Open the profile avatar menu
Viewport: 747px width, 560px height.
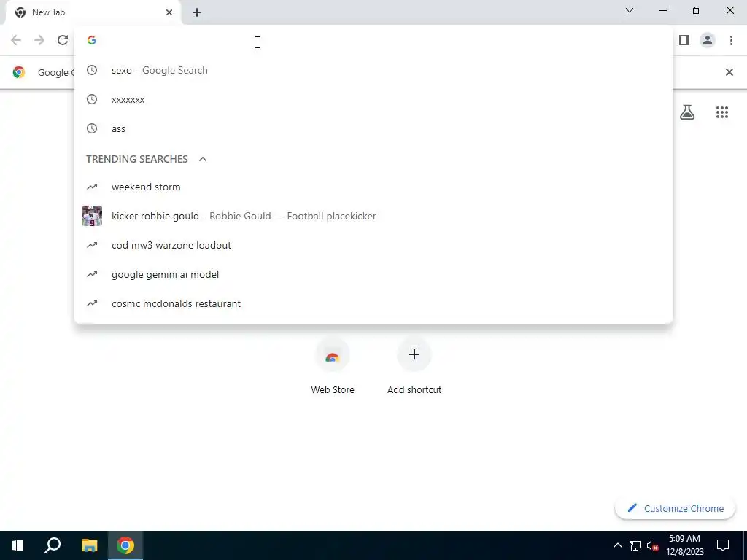pyautogui.click(x=708, y=41)
